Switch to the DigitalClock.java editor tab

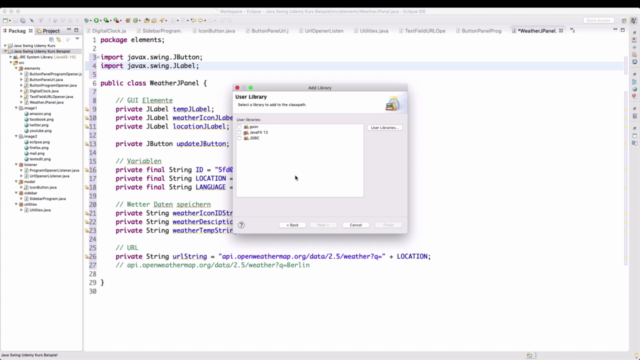[107, 31]
